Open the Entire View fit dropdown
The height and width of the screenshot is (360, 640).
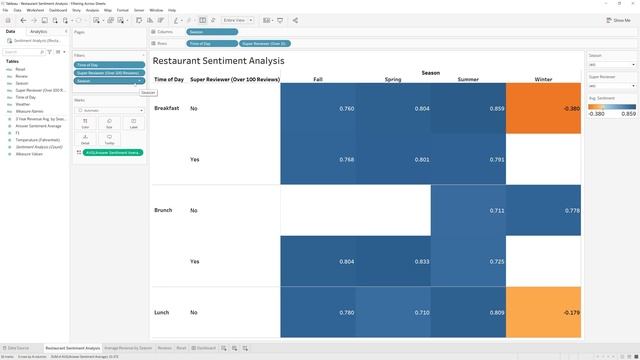coord(238,20)
